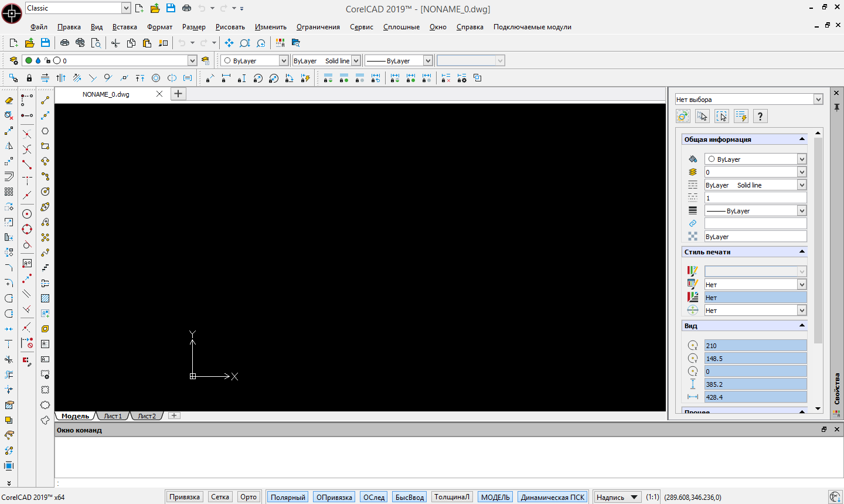The height and width of the screenshot is (504, 844).
Task: Click the scissors Trim tool in left toolbar
Action: tap(9, 359)
